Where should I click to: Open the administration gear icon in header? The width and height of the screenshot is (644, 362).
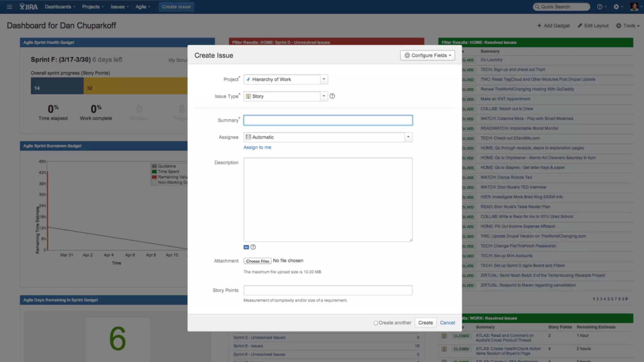[616, 7]
